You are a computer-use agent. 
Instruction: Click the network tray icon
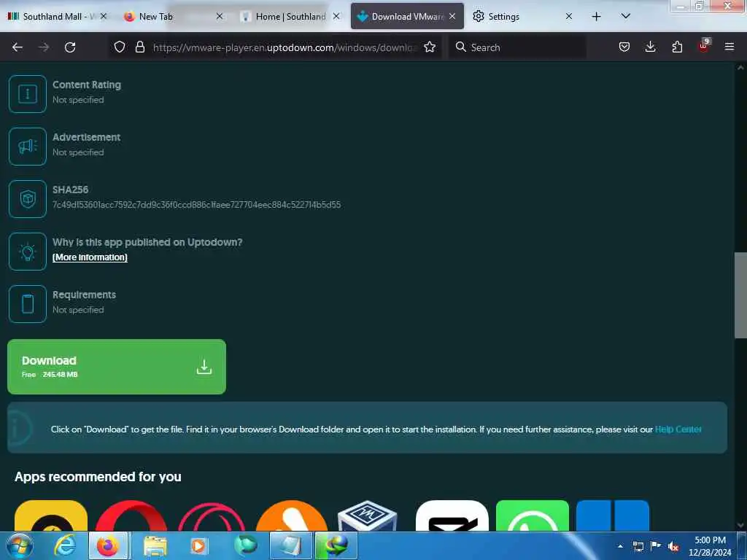click(638, 547)
